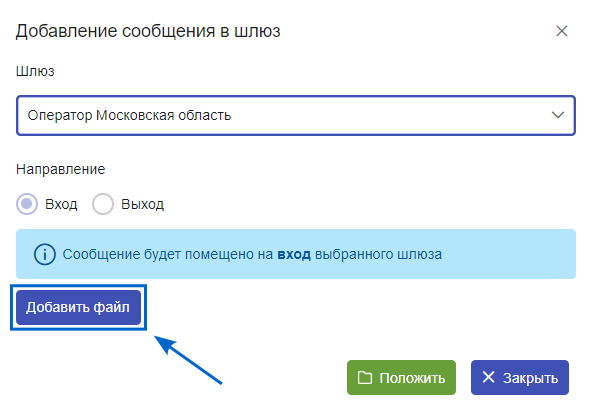Close the dialog with top-right X icon
Screen dimensions: 592x404
coord(562,31)
